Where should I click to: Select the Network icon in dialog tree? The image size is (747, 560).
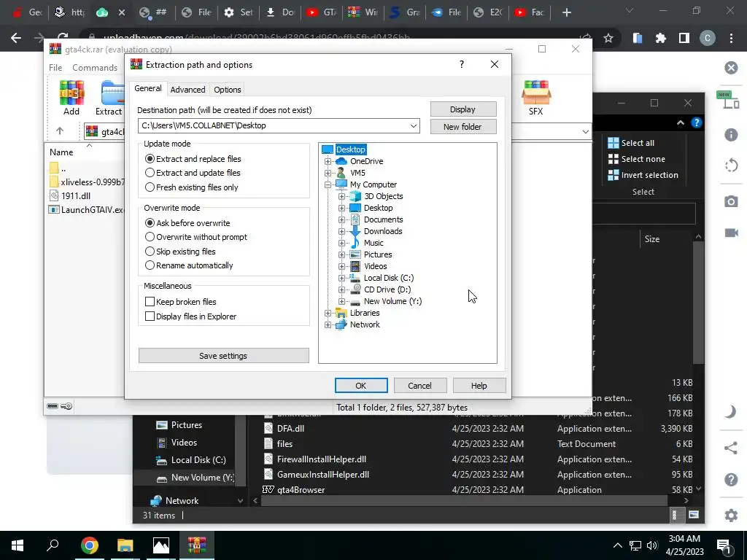[x=341, y=324]
